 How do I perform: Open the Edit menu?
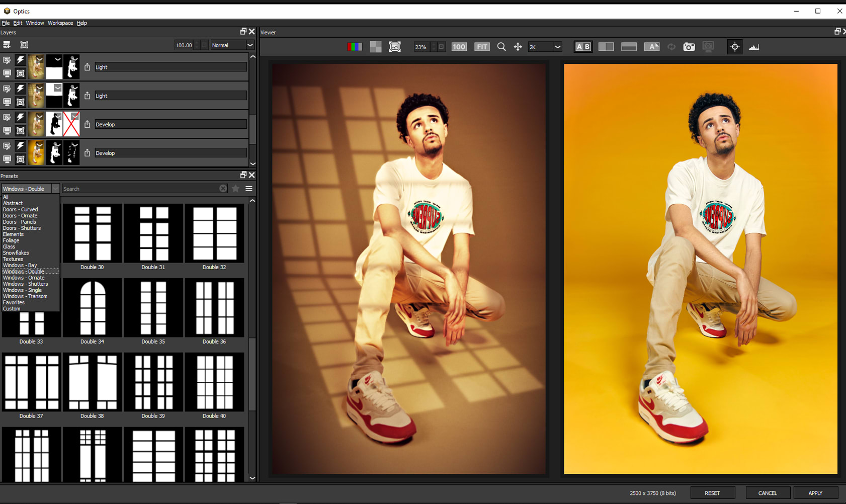point(18,23)
